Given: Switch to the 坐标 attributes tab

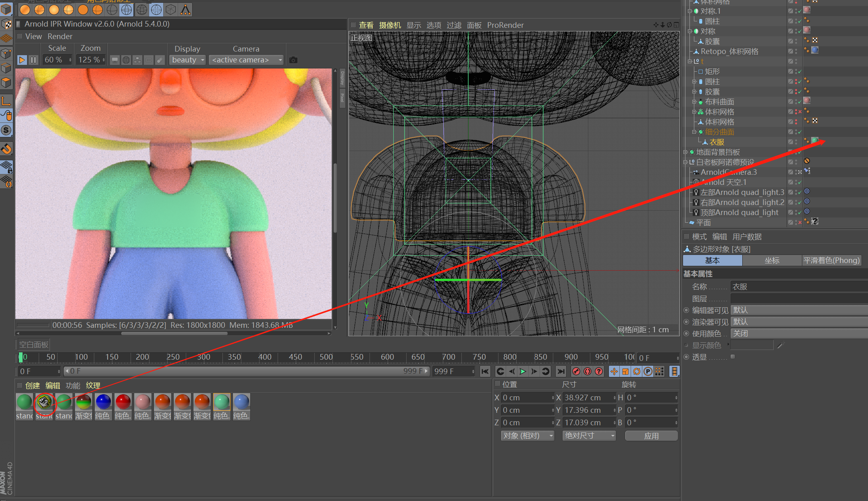Looking at the screenshot, I should point(772,261).
